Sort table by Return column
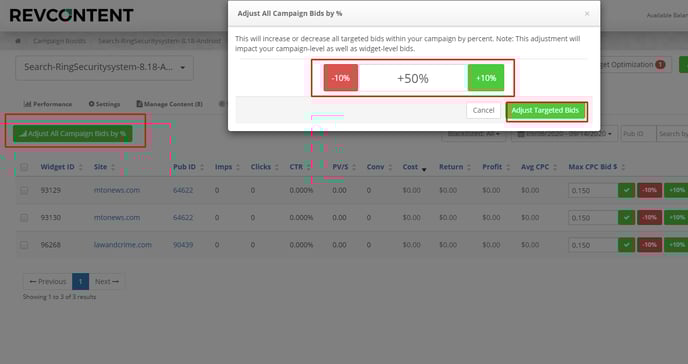This screenshot has height=364, width=688. 455,167
